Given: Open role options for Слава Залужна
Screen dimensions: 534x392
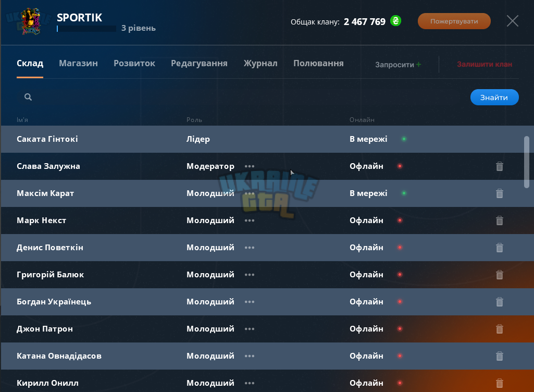Looking at the screenshot, I should pos(250,166).
